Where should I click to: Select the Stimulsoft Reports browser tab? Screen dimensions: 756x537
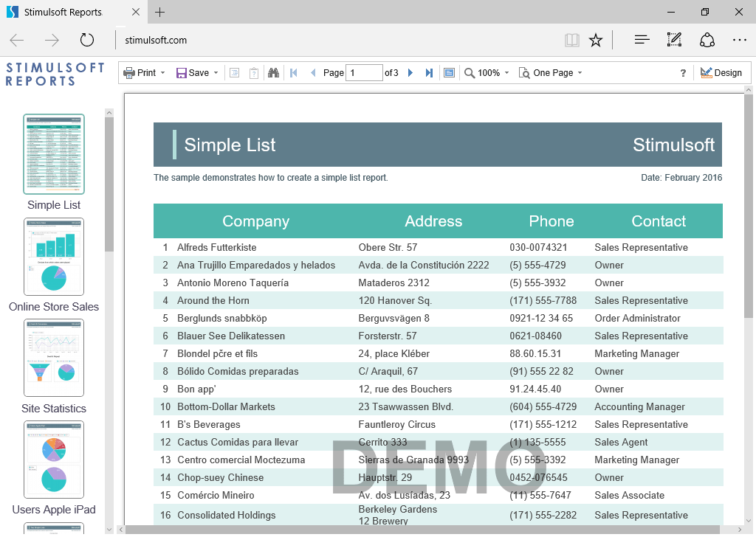74,12
